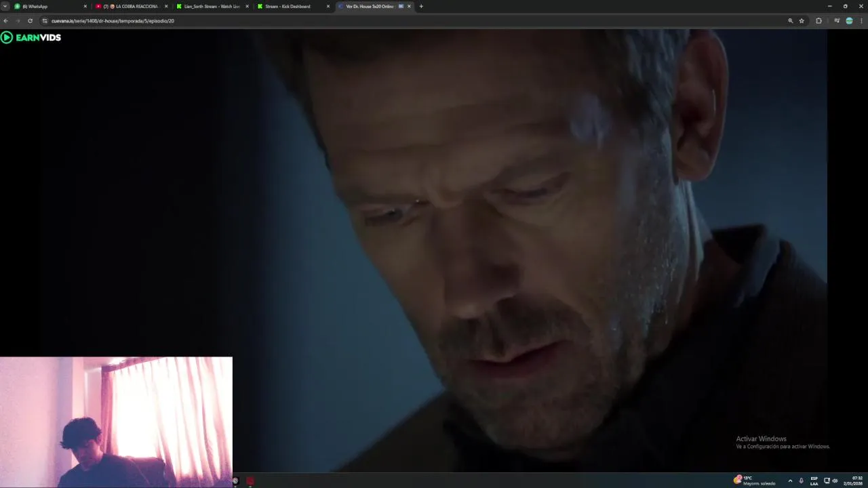Open the red recording app in taskbar

250,481
